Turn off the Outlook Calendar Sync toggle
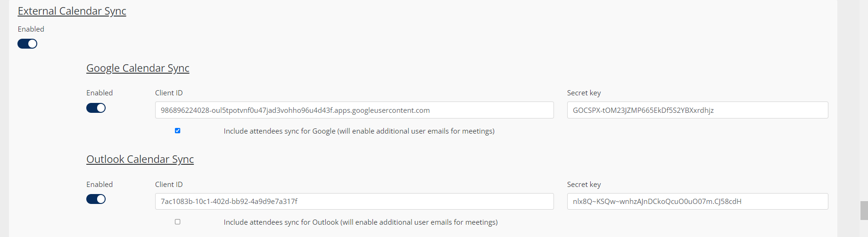 pos(96,199)
